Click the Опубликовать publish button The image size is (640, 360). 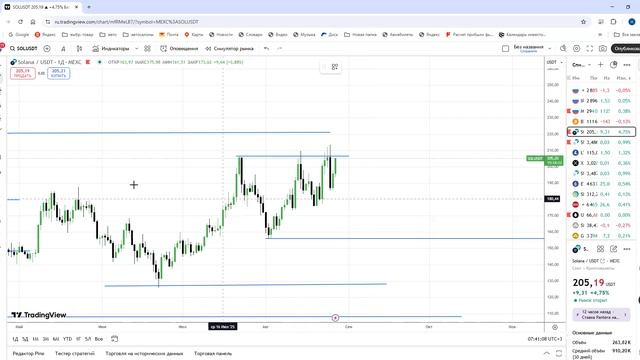[626, 49]
